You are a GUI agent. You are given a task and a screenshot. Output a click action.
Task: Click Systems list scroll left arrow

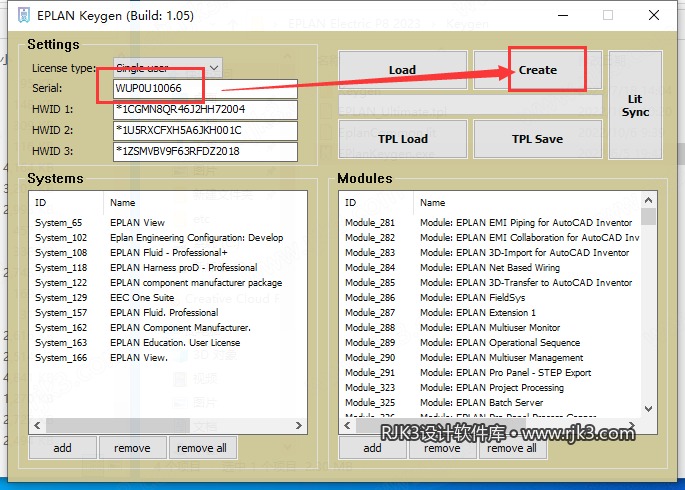click(38, 425)
